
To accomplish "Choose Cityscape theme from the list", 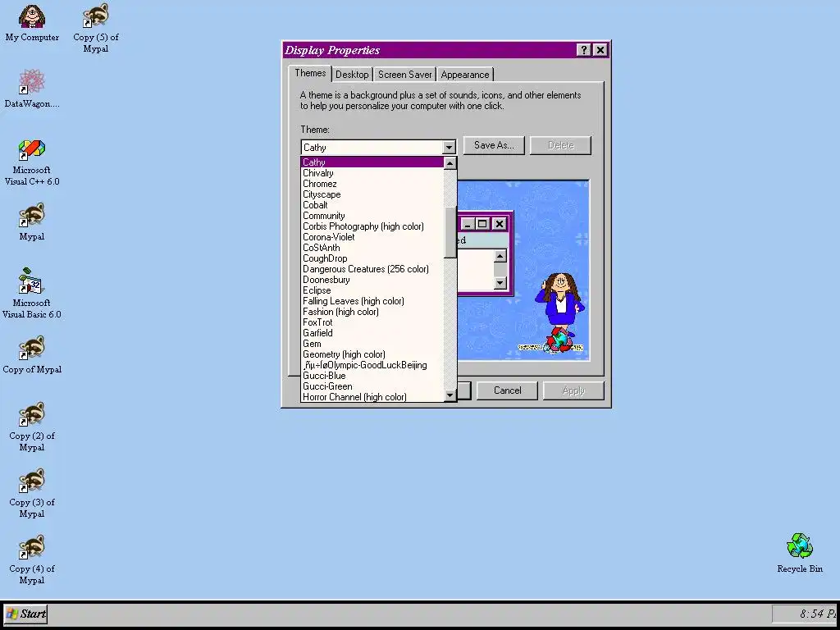I will tap(372, 194).
